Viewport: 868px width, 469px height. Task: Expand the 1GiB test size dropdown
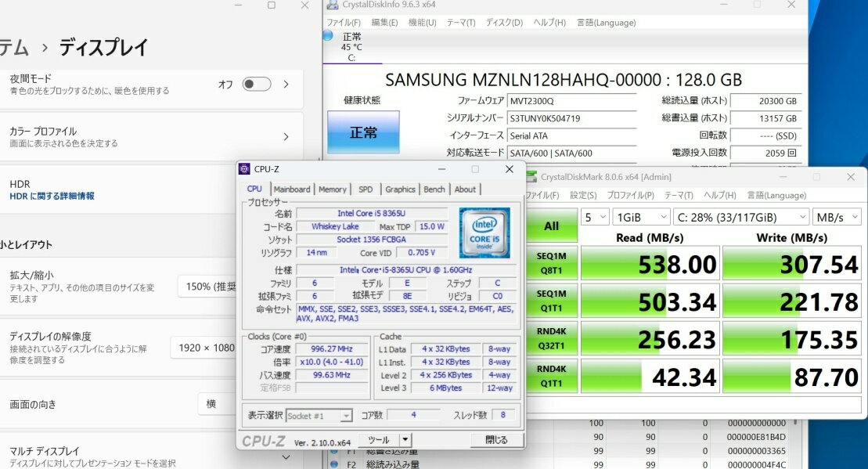(641, 217)
